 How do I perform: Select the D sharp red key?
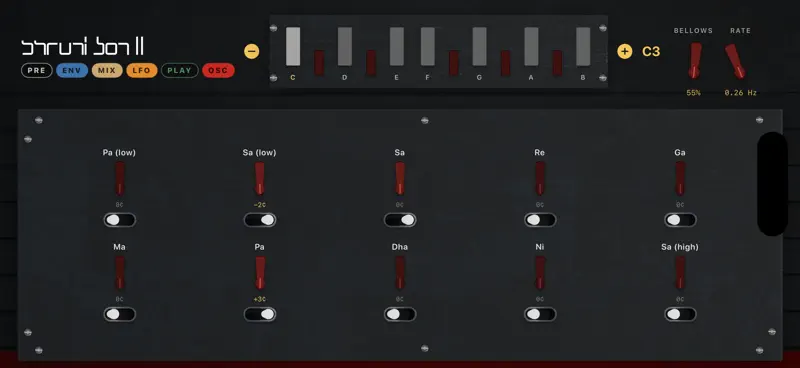pyautogui.click(x=371, y=63)
